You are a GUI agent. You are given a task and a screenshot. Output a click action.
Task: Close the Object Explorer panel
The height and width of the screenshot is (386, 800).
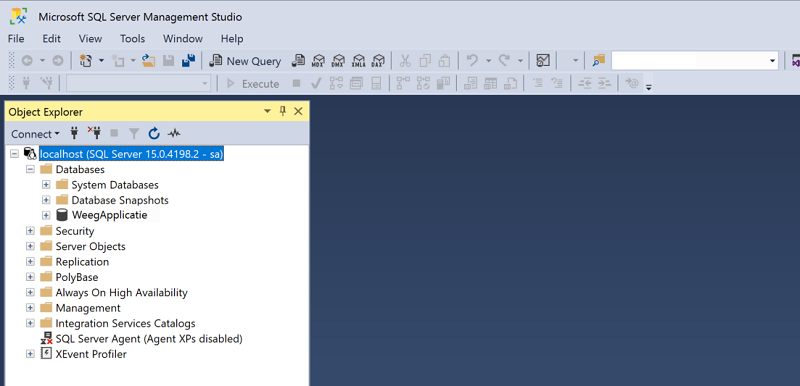pos(298,112)
